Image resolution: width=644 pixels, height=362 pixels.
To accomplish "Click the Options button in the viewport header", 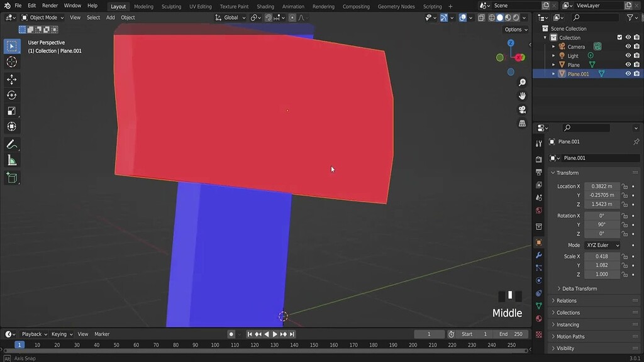I will [514, 29].
